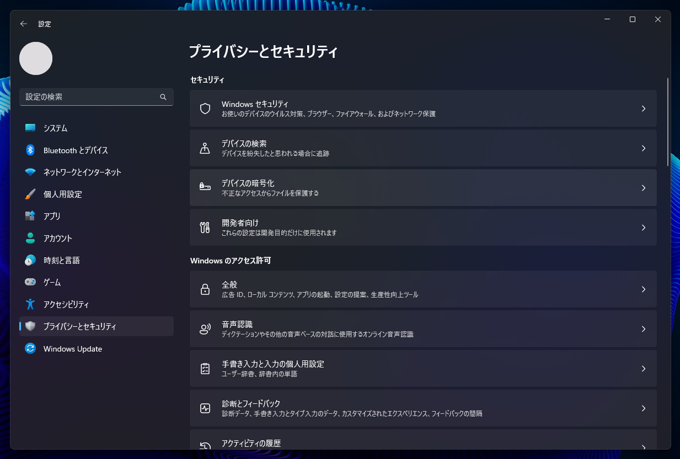Select プライバシーとセキュリティ label in sidebar

pyautogui.click(x=80, y=326)
